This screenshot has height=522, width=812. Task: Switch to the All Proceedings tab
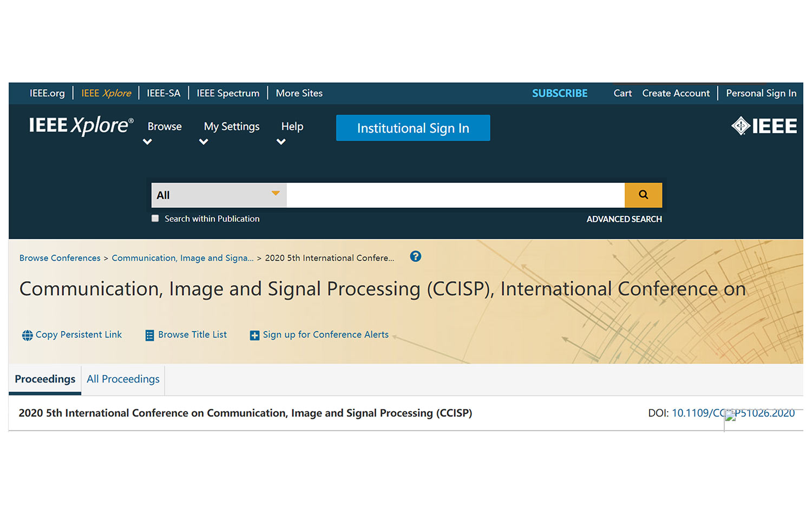(x=123, y=379)
